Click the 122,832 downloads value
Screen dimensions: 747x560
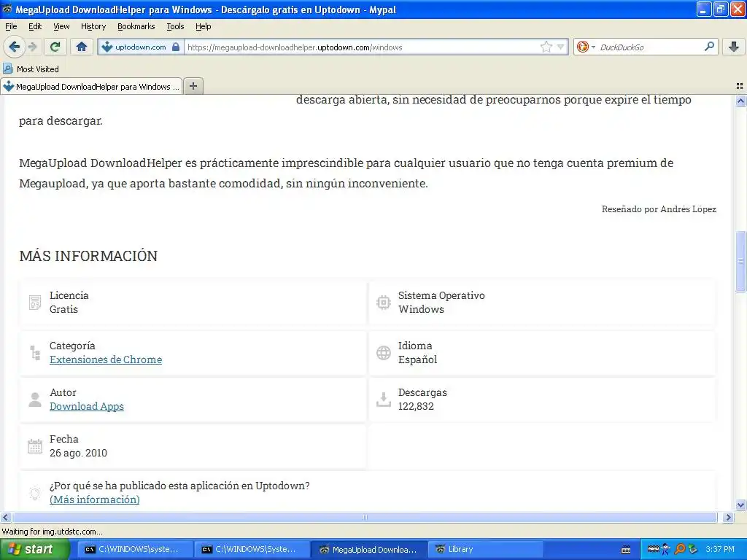click(x=416, y=406)
